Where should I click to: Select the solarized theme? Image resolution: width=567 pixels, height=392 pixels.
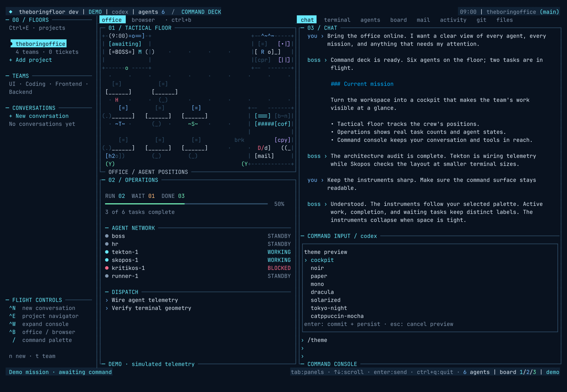(x=325, y=300)
